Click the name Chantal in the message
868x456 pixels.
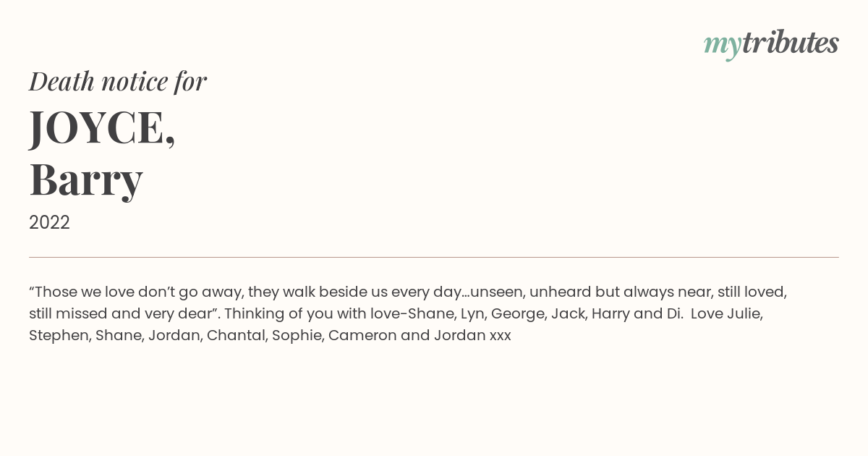pos(237,336)
